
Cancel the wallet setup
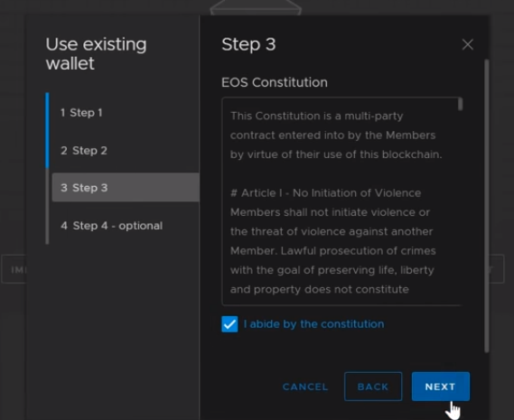tap(305, 387)
